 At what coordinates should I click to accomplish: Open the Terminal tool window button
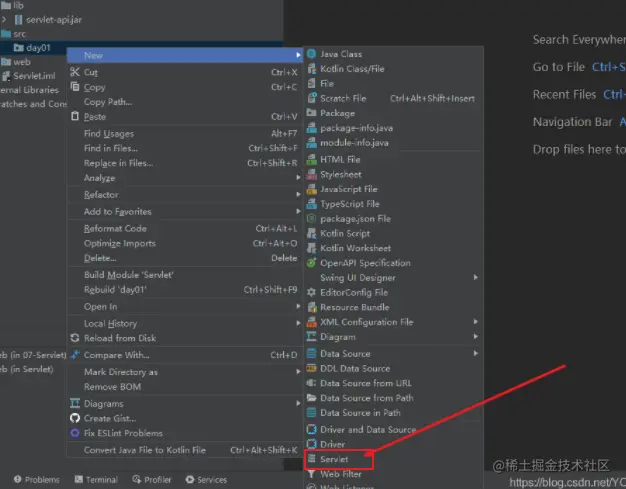coord(96,479)
